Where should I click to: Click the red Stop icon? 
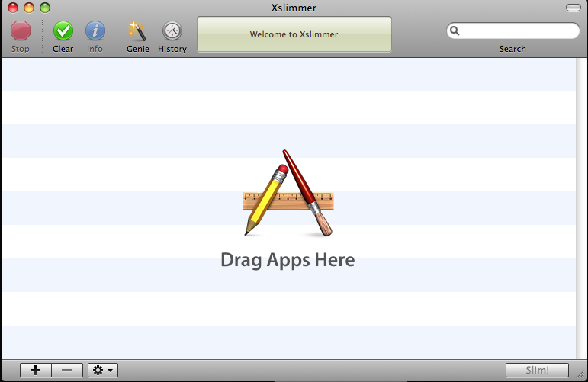21,30
